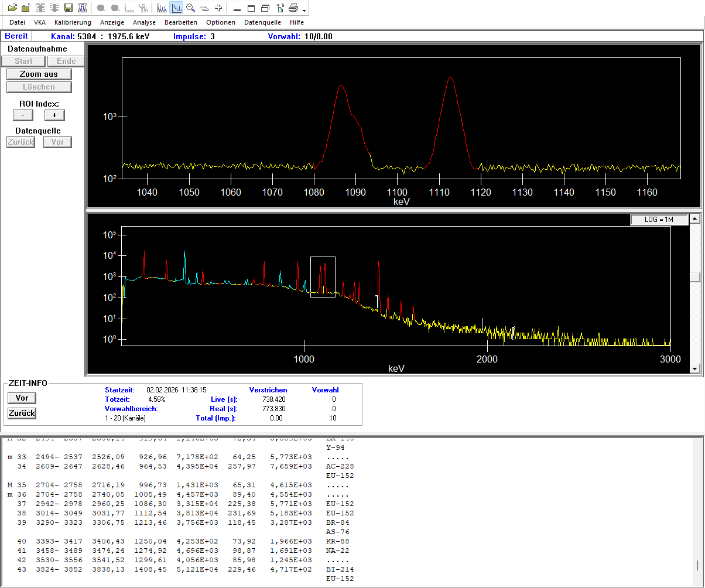
Task: Open the Kalibrierung menu
Action: tap(73, 22)
